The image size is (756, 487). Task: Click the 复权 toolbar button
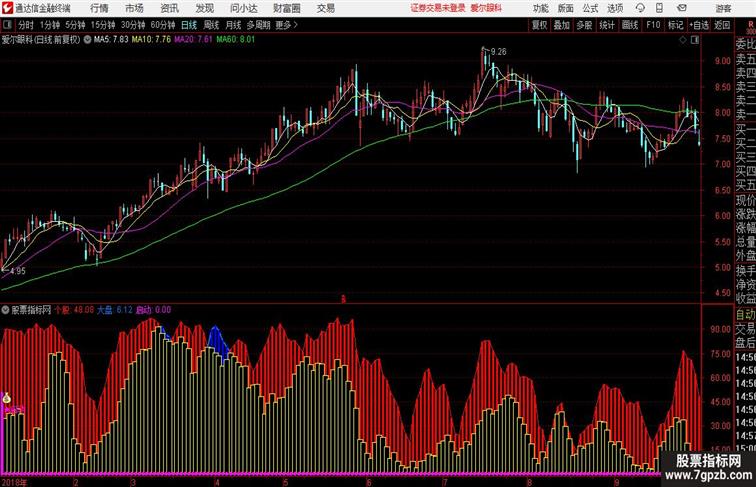click(539, 25)
